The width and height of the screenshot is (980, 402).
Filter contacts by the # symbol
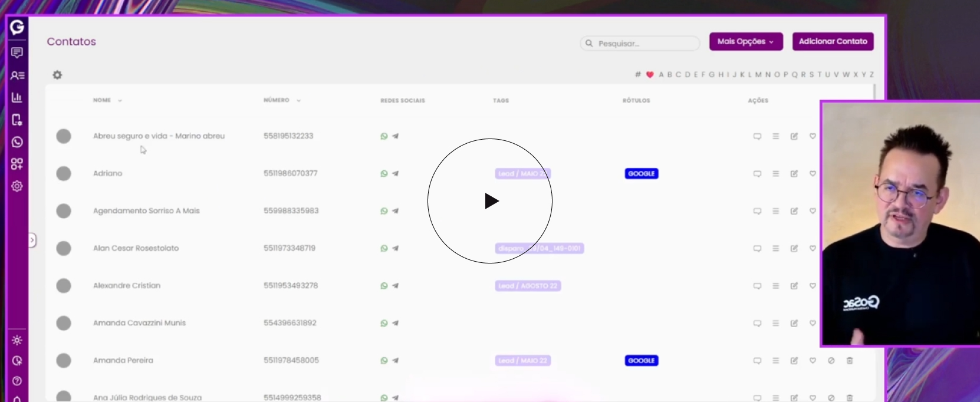pos(637,74)
